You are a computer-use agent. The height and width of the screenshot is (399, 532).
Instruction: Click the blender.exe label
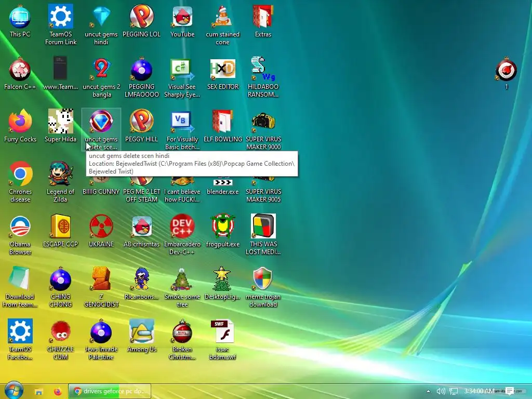[x=222, y=192]
